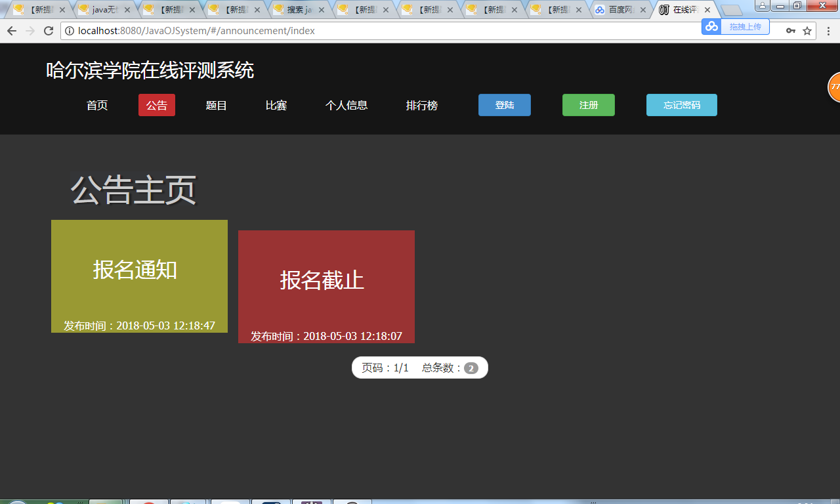Open the 首页 navigation item
The image size is (840, 504).
pyautogui.click(x=96, y=105)
